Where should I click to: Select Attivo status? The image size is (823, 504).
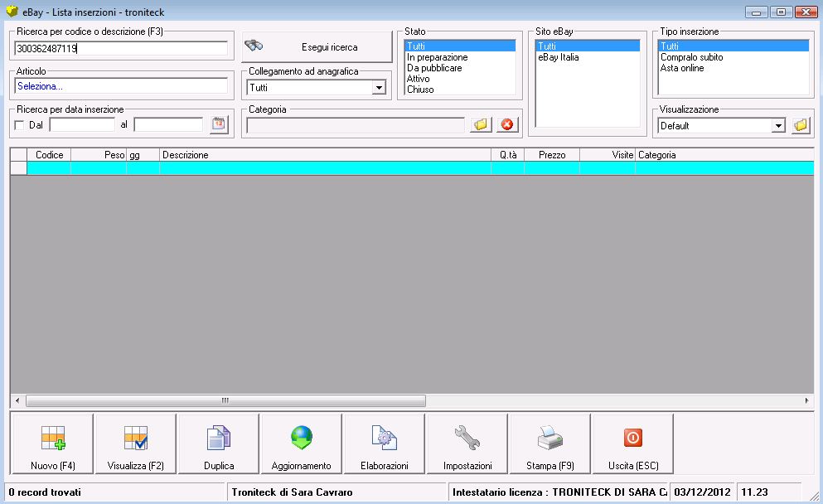(460, 79)
